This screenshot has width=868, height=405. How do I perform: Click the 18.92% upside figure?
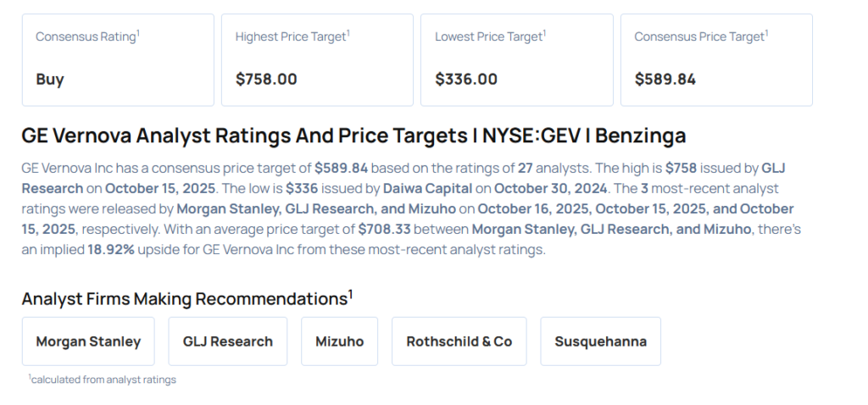113,250
